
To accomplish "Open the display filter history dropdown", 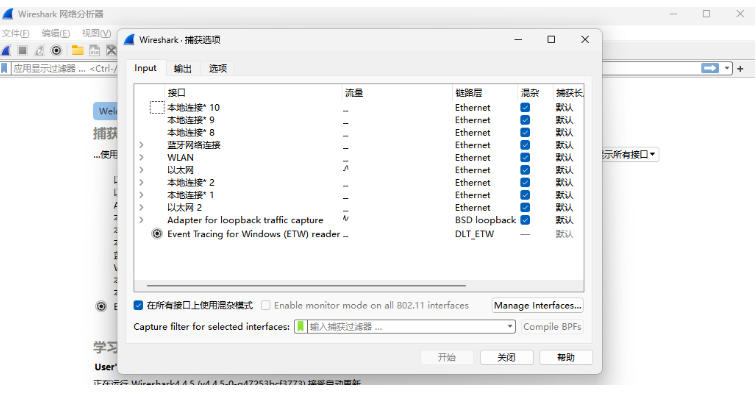I will [x=727, y=68].
